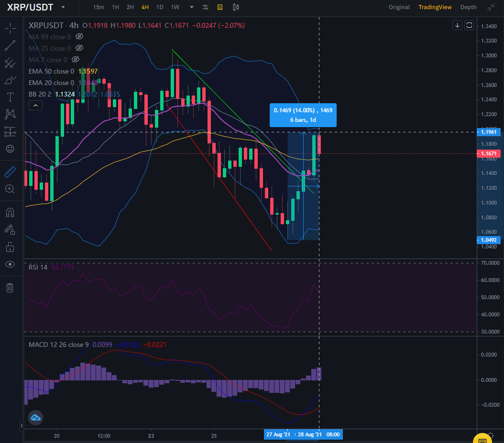Click the BB 20 2 indicator label
The width and height of the screenshot is (504, 443).
coord(40,94)
